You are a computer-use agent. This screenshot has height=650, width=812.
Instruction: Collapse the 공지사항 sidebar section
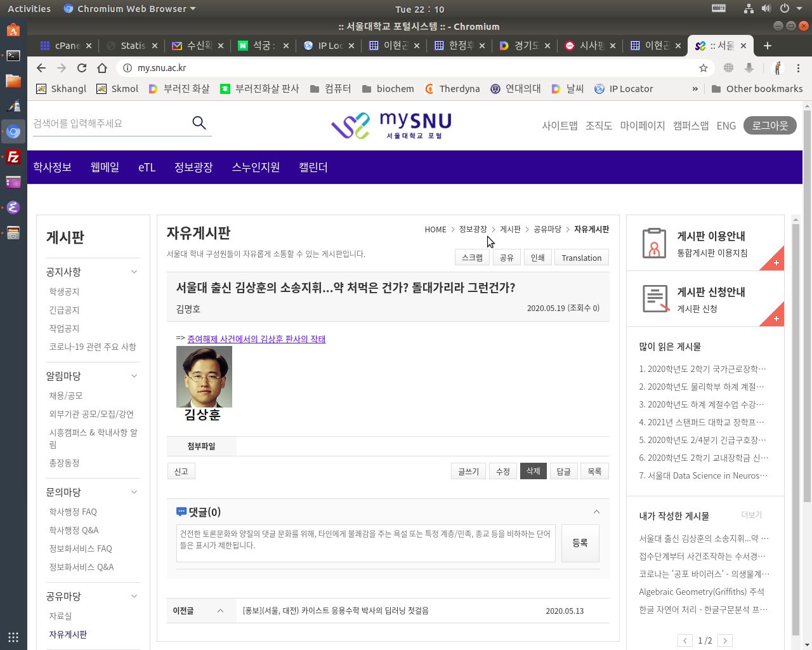(134, 272)
